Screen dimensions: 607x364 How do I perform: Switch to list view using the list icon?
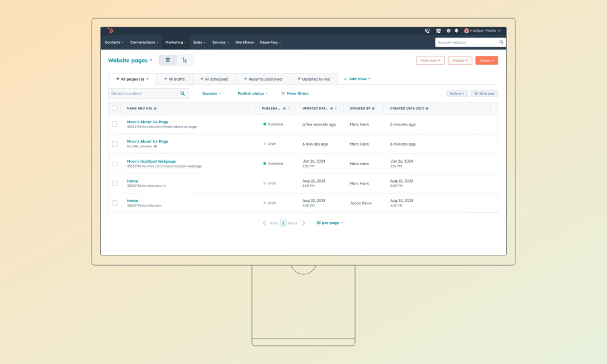168,60
